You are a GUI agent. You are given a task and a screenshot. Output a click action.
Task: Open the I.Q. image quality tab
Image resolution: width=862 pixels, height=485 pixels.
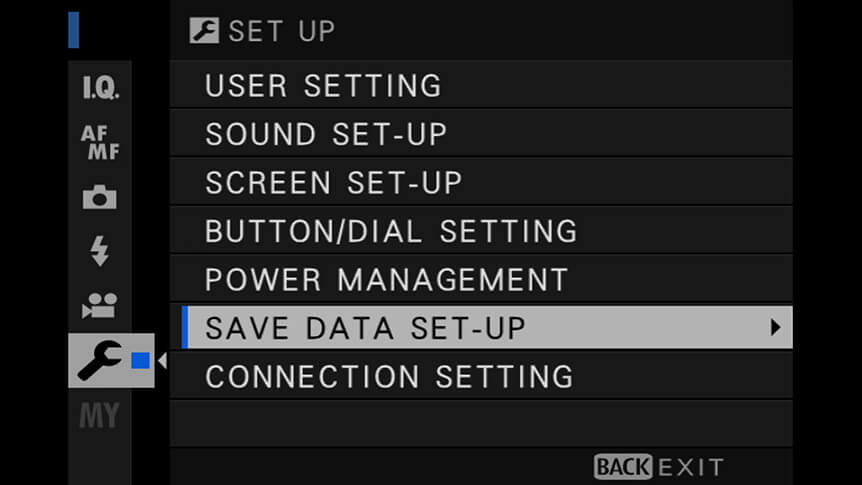click(x=100, y=87)
